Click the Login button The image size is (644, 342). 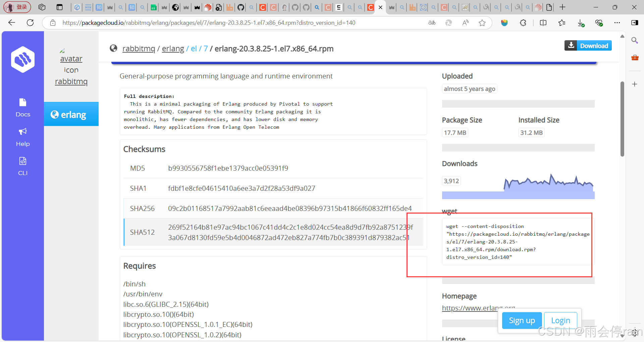560,321
